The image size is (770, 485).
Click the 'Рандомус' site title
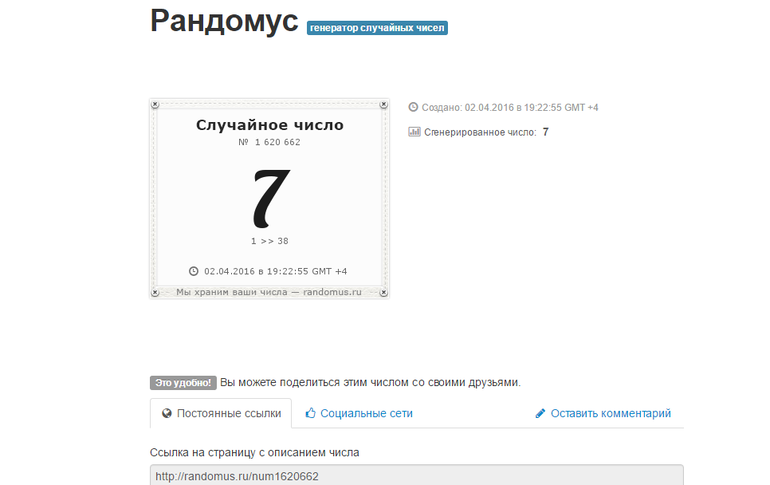point(224,22)
